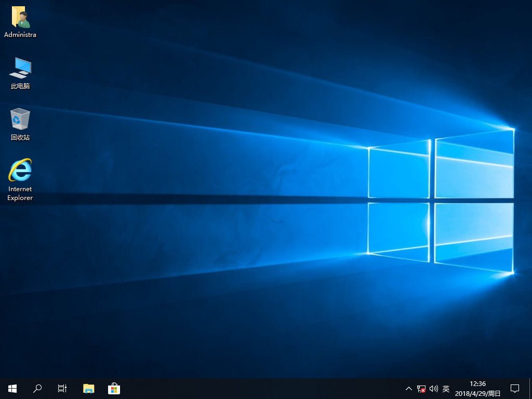Image resolution: width=532 pixels, height=399 pixels.
Task: Open Task View from the taskbar
Action: pos(62,388)
